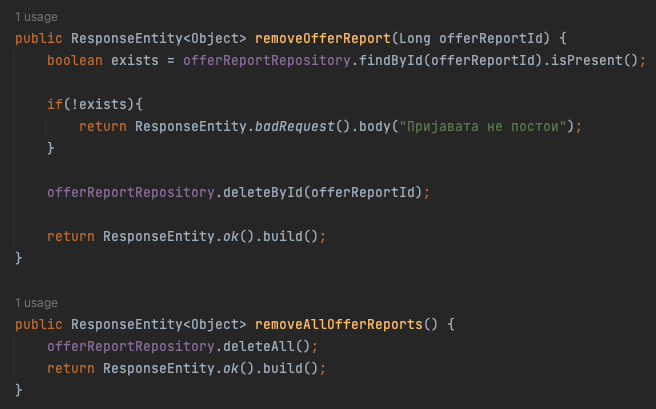Image resolution: width=656 pixels, height=409 pixels.
Task: Click the removeAllOfferReports method name
Action: point(340,324)
